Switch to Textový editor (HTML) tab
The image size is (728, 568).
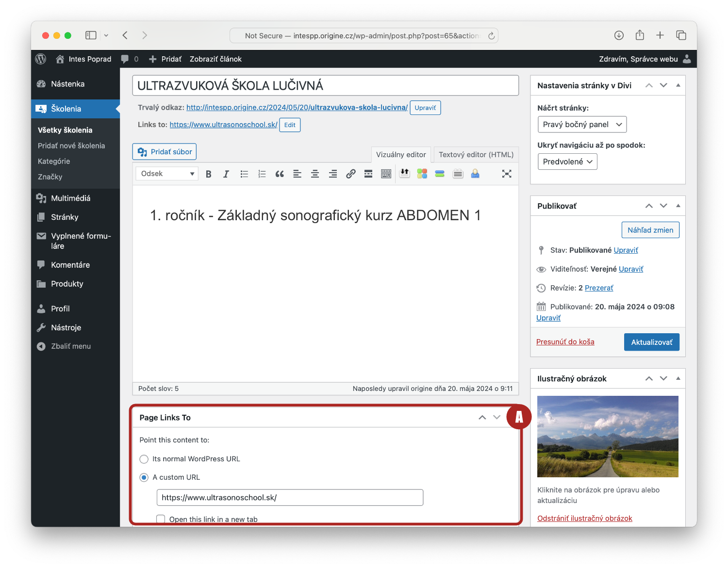click(x=476, y=154)
